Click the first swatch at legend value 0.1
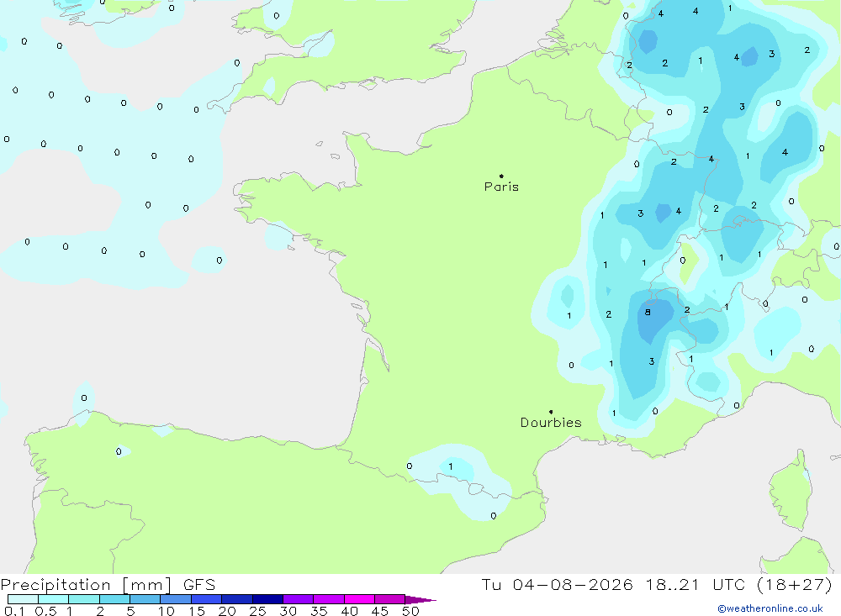 (x=23, y=599)
